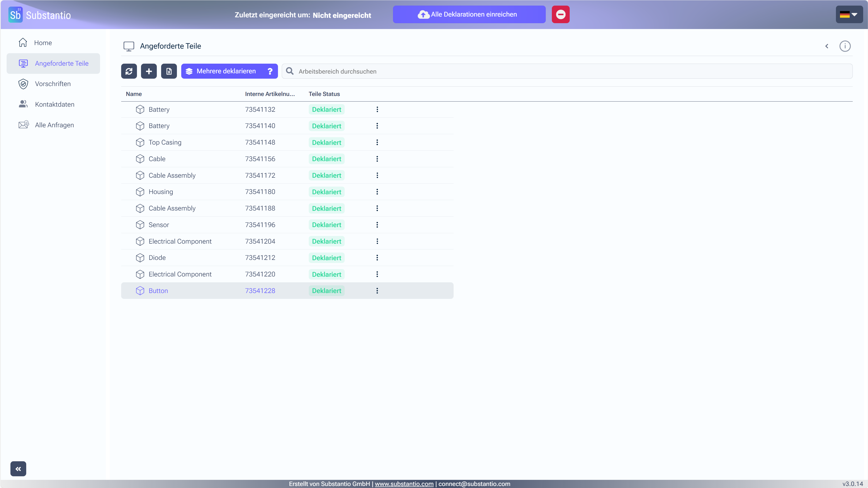Click the Deklariert badge for Diode
The image size is (868, 488).
(327, 257)
